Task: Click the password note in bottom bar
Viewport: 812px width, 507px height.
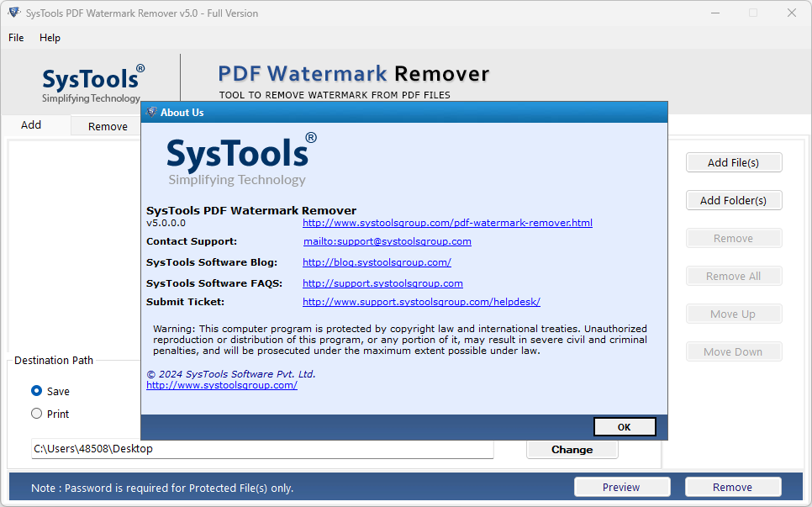Action: pos(162,488)
